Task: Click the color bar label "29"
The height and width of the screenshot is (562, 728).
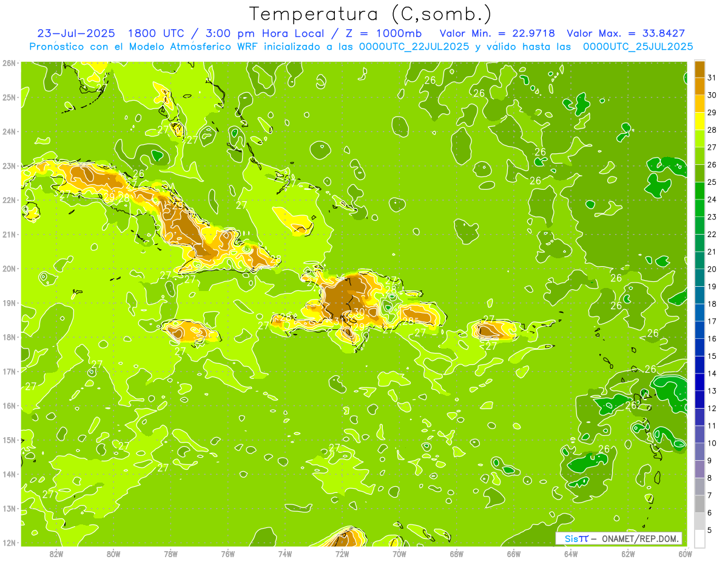Action: (x=712, y=113)
